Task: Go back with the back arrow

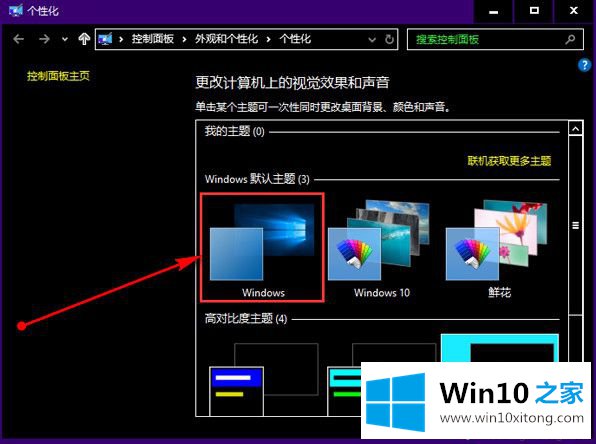Action: (18, 39)
